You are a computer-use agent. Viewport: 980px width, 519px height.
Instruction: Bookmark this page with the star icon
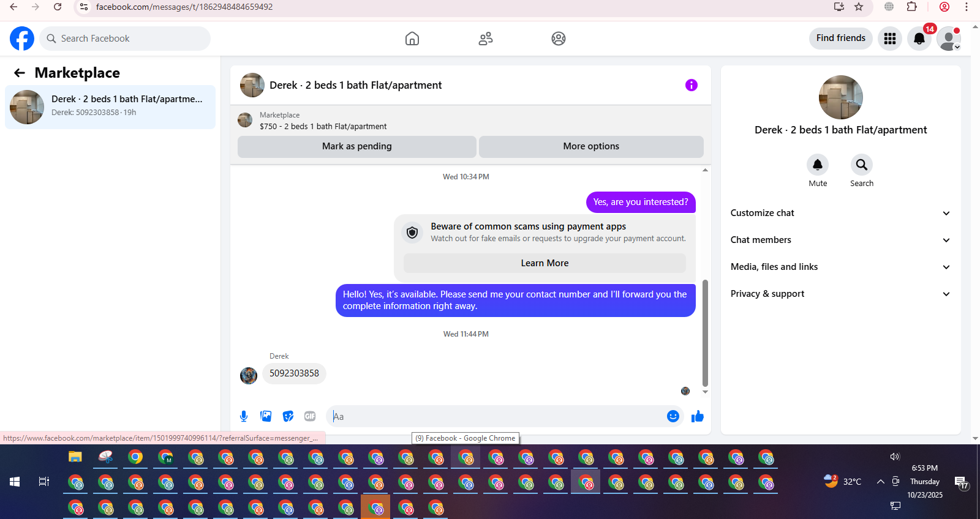(x=859, y=7)
